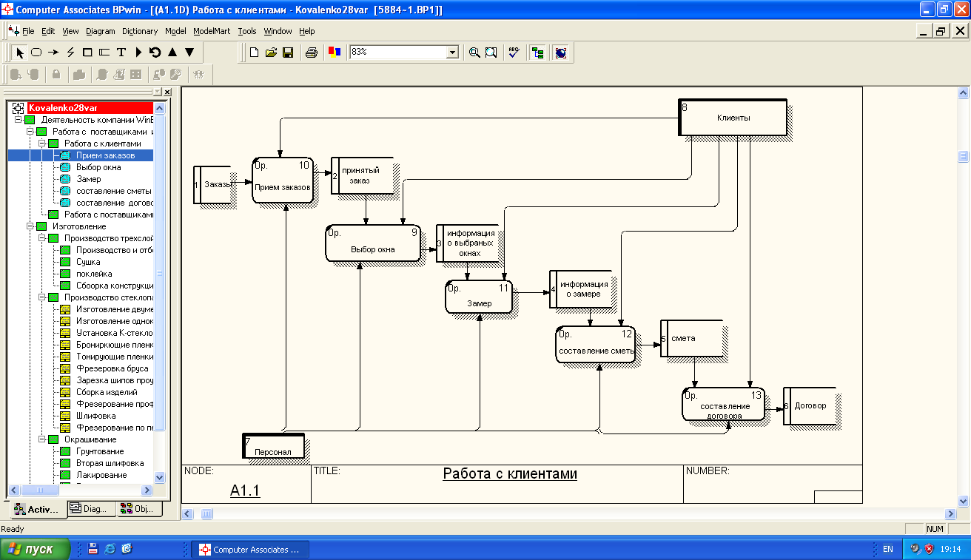
Task: Click the red-yellow-blue squares toolbar icon
Action: tap(334, 53)
